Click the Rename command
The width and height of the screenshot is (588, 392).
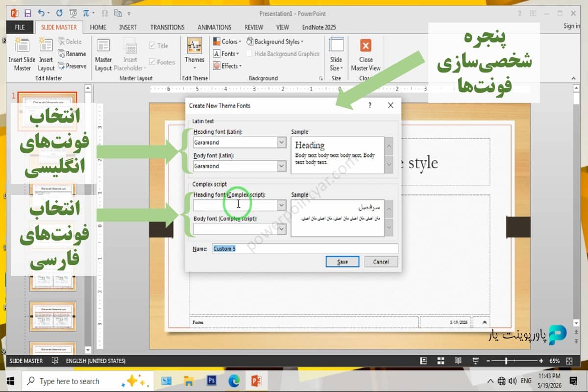tap(72, 54)
